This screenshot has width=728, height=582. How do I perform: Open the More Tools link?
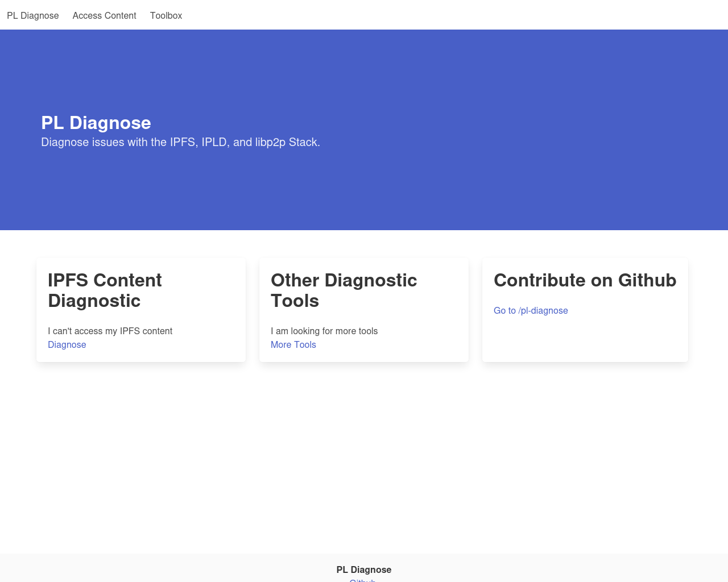293,344
